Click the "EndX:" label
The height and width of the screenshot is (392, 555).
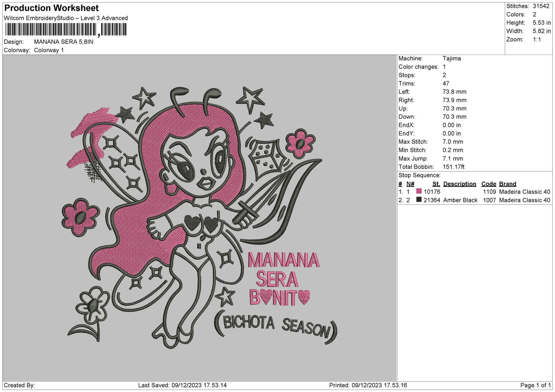(x=407, y=125)
